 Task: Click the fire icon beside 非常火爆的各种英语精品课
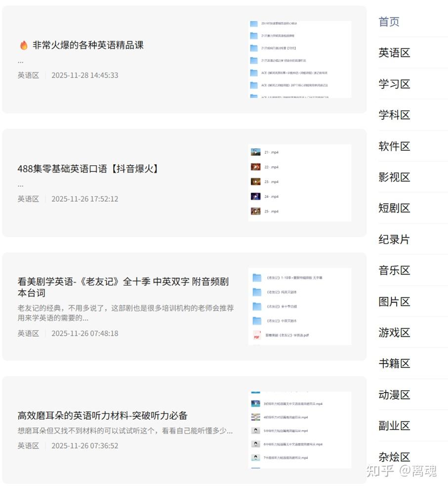click(x=24, y=45)
